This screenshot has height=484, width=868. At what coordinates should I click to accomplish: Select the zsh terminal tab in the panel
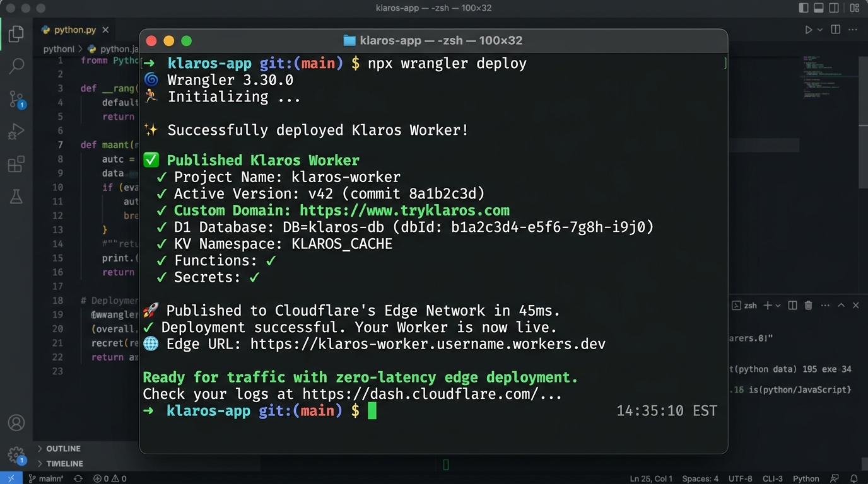point(744,305)
